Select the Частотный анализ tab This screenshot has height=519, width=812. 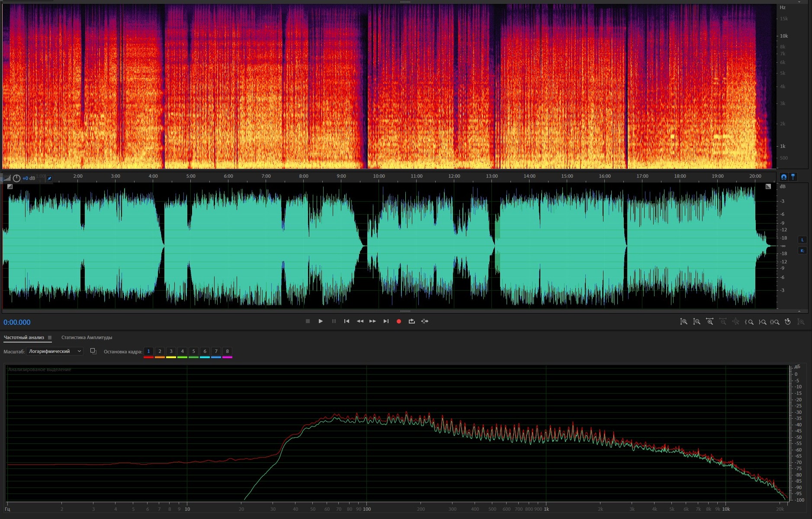click(24, 337)
